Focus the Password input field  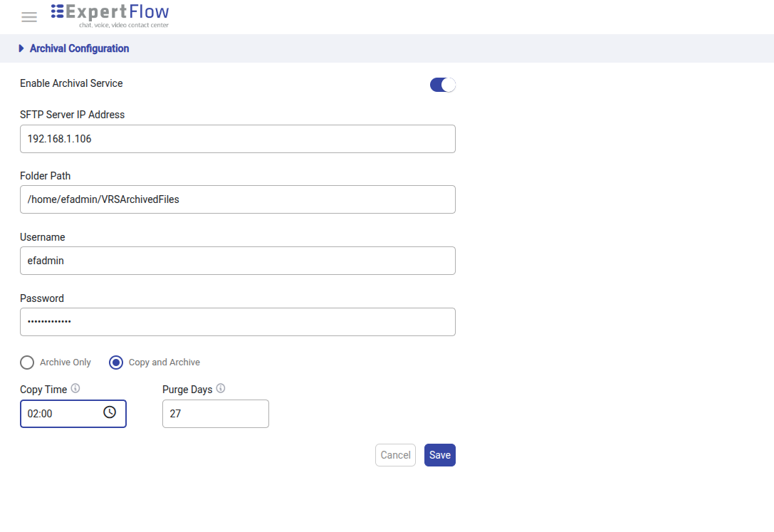click(237, 322)
